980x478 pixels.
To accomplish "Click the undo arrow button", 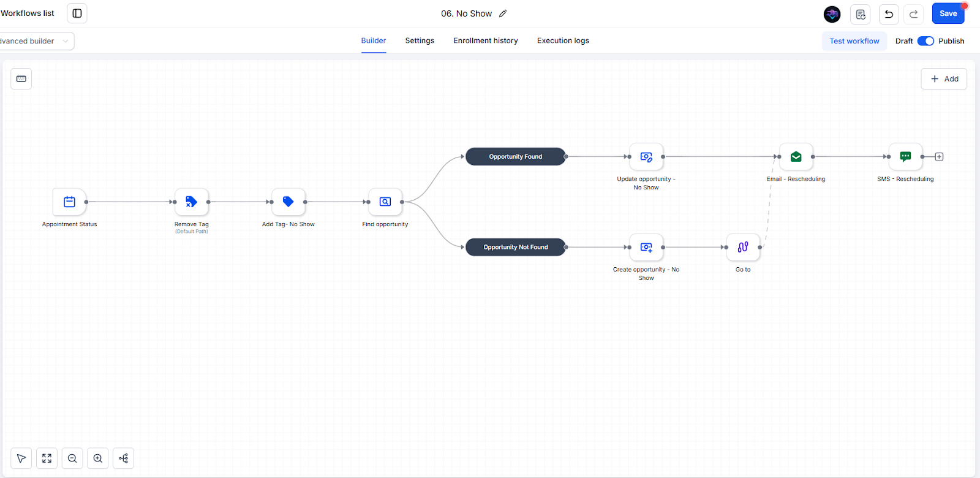I will [889, 14].
